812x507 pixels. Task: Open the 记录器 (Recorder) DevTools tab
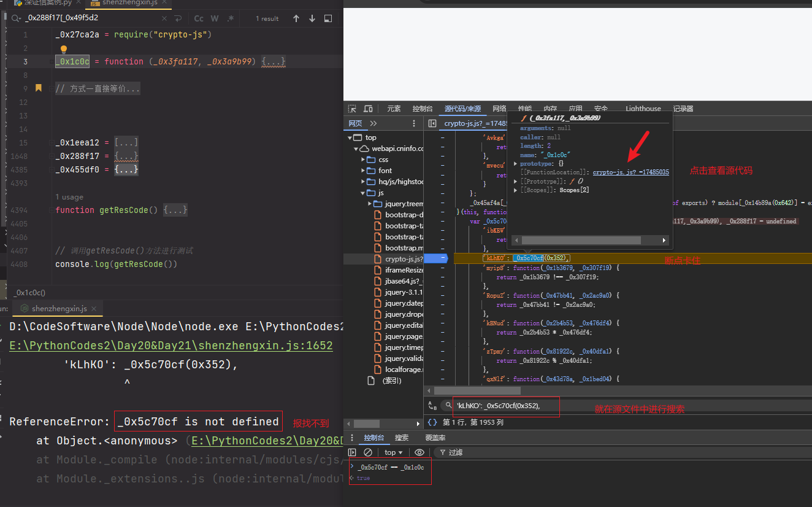click(683, 109)
